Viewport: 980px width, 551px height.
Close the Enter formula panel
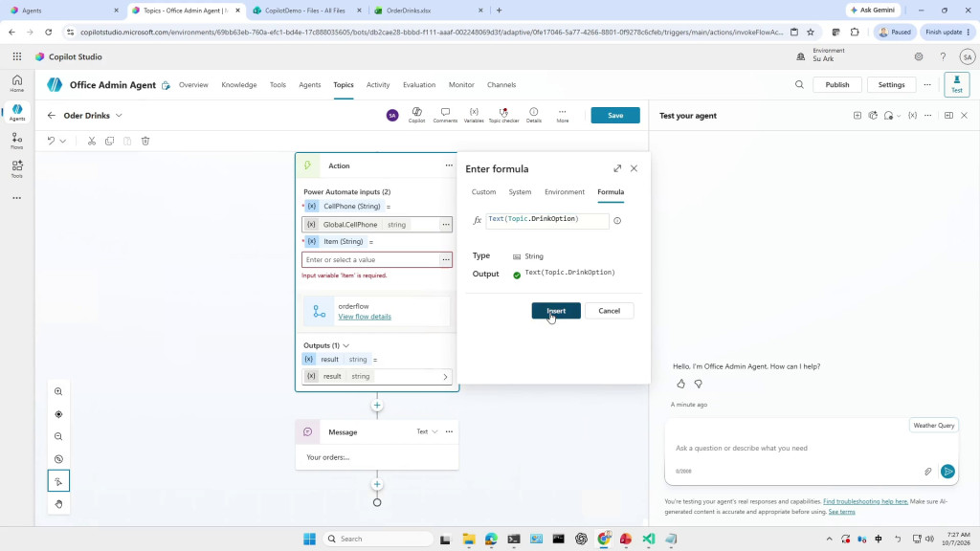pos(634,168)
